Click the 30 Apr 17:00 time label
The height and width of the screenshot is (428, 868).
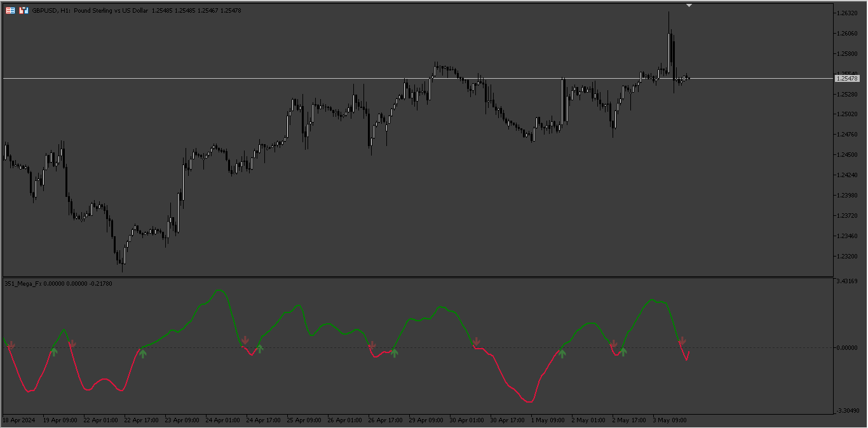click(508, 420)
